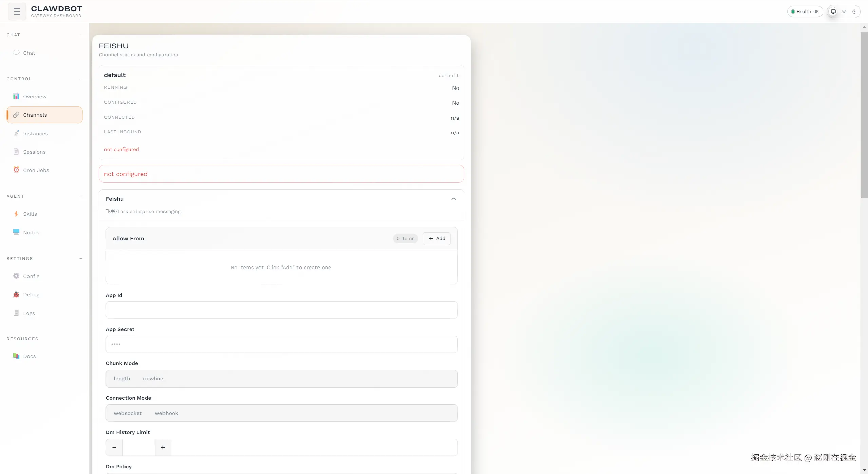The height and width of the screenshot is (474, 868).
Task: Collapse the Control sidebar group
Action: (81, 79)
